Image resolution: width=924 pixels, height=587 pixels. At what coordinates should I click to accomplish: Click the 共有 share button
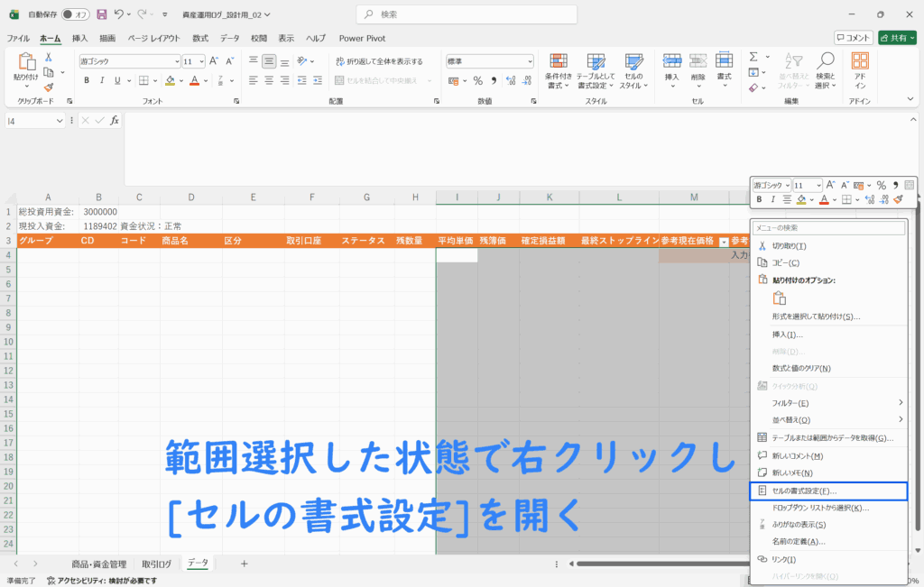click(897, 38)
